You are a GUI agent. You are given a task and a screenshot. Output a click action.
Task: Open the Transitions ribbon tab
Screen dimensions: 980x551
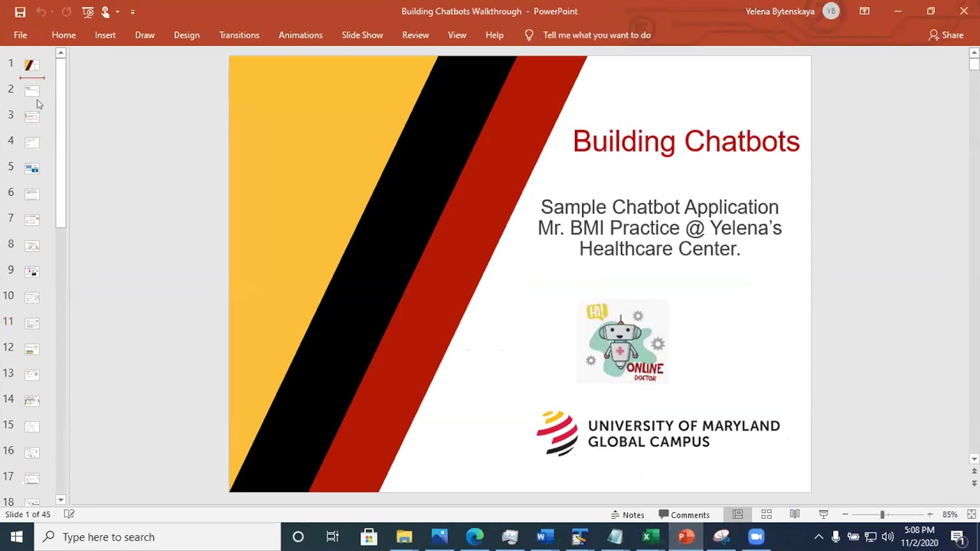coord(239,35)
